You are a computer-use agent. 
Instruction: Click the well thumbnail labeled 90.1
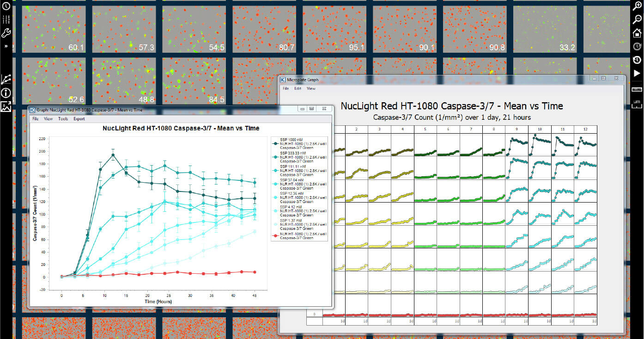[404, 29]
